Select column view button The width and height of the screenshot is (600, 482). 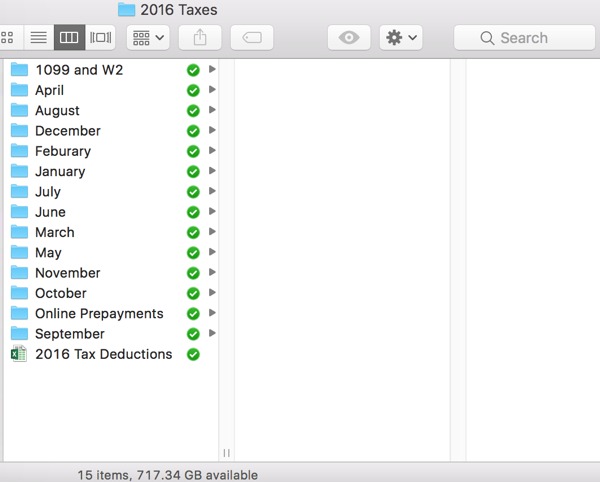(x=69, y=37)
